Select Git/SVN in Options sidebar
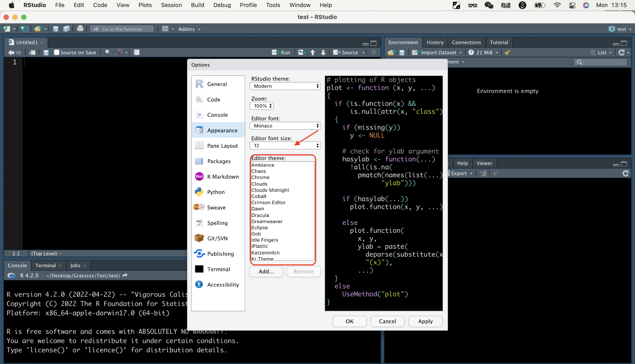Viewport: 635px width, 364px height. 218,238
